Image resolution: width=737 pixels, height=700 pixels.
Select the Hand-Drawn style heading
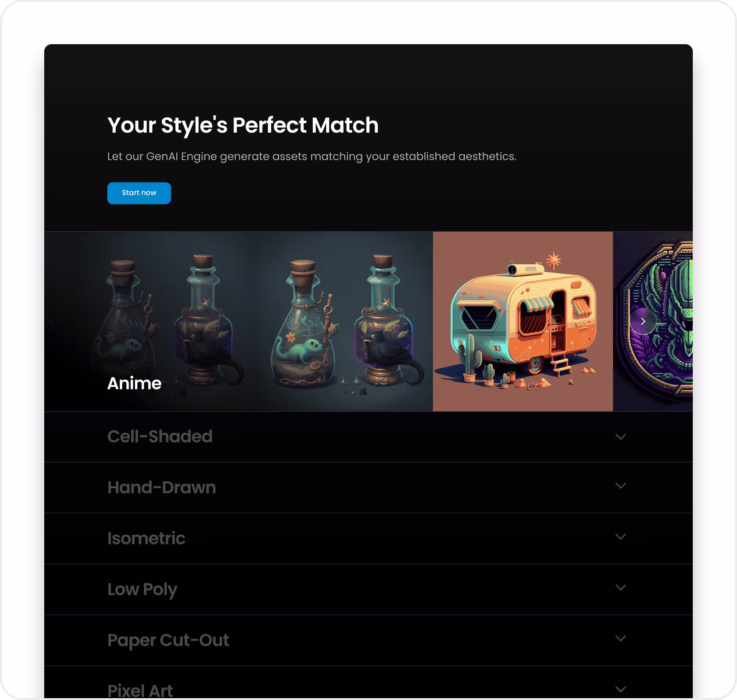(162, 487)
